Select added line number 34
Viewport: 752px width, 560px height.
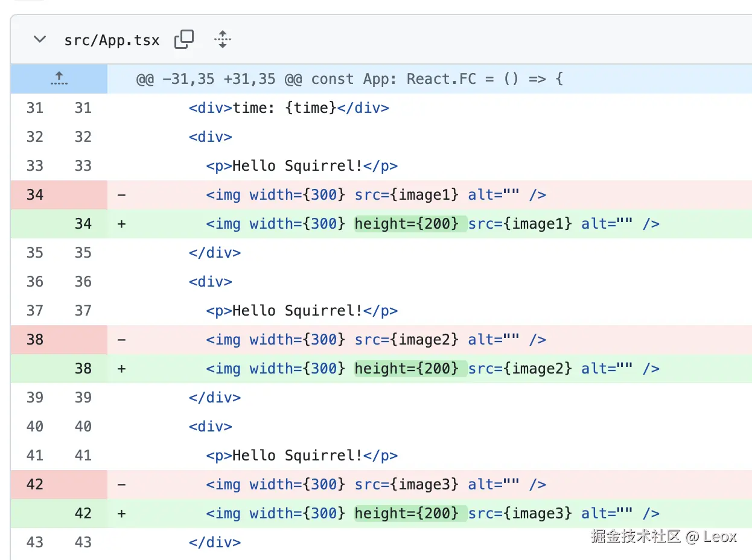pos(83,224)
